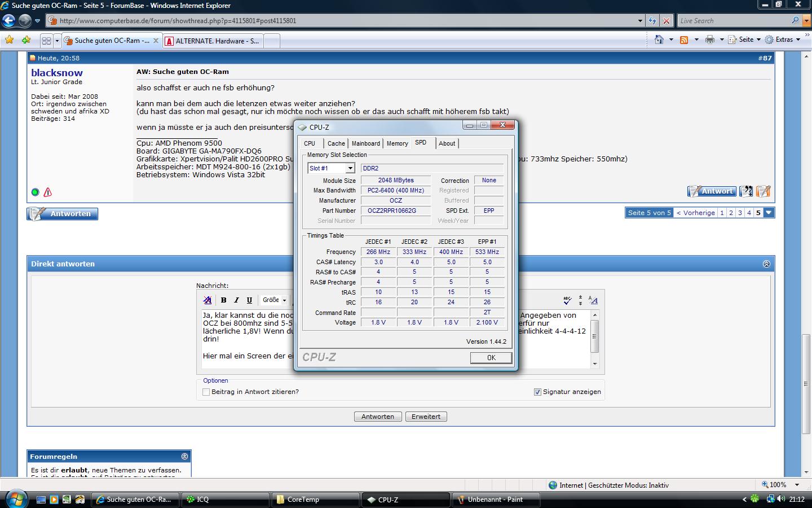This screenshot has height=508, width=812.
Task: Click the multi-quote icon on post #87
Action: pyautogui.click(x=747, y=191)
